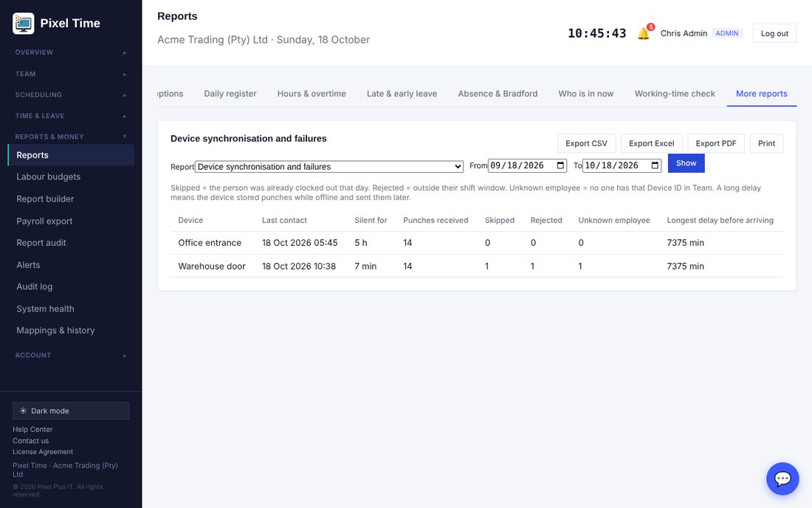Expand the Account sidebar section
Image resolution: width=812 pixels, height=508 pixels.
pos(71,355)
